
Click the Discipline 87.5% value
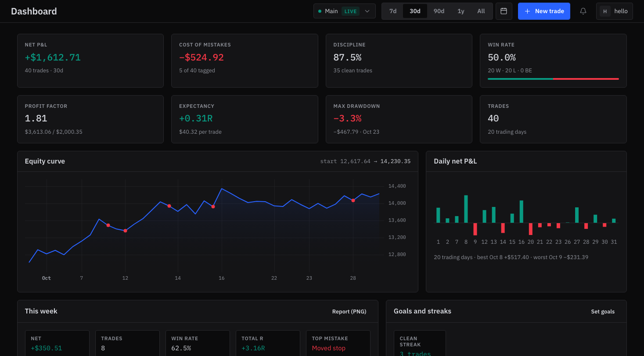click(347, 57)
